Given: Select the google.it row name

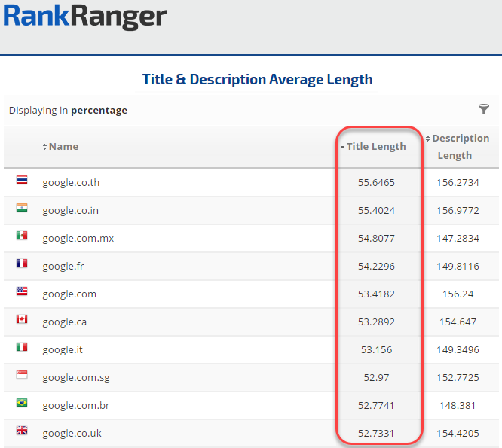Looking at the screenshot, I should (x=63, y=349).
